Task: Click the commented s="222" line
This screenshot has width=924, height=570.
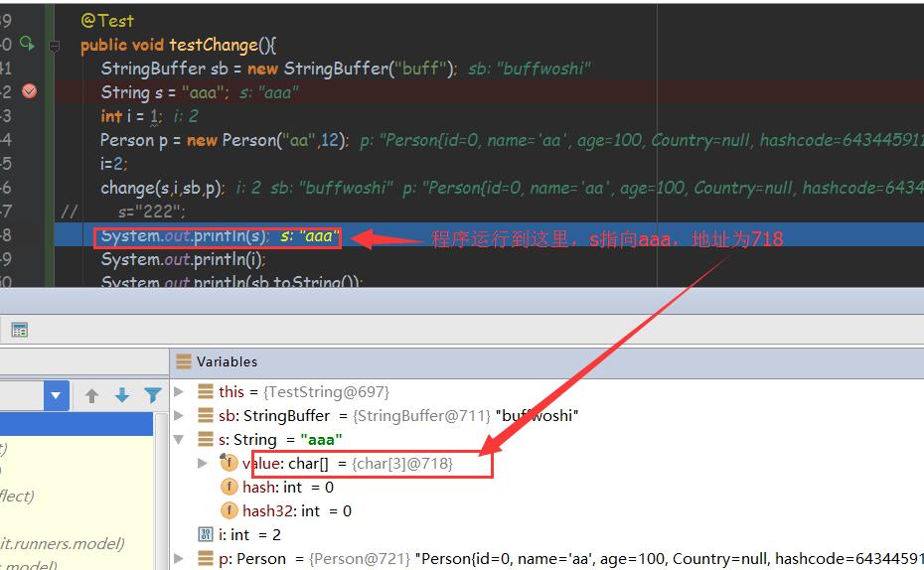Action: click(x=151, y=212)
